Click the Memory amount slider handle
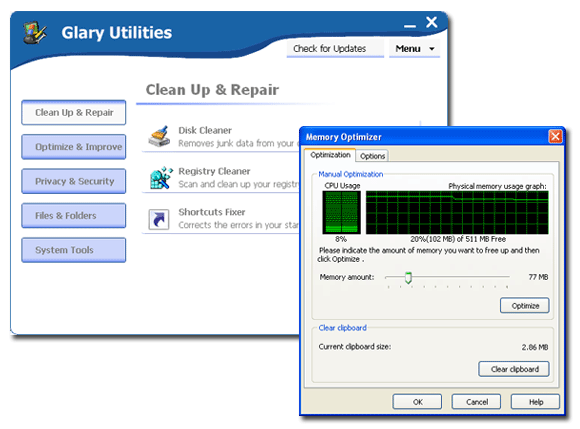The width and height of the screenshot is (580, 429). [408, 277]
